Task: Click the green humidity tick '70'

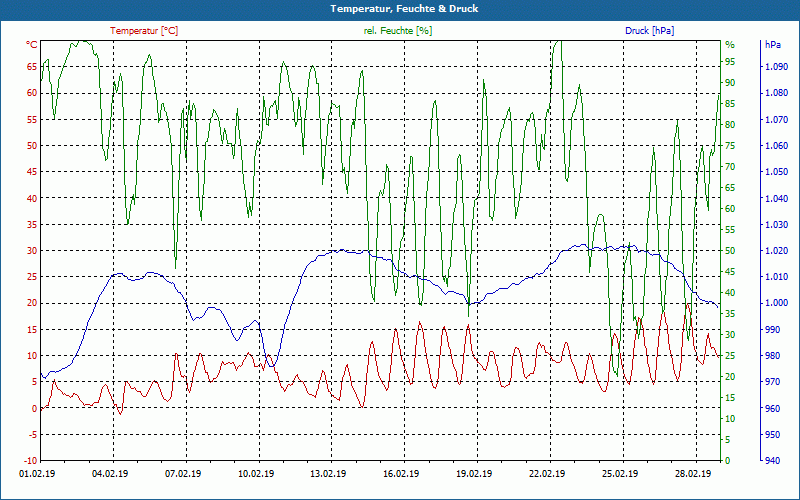Action: [x=730, y=167]
